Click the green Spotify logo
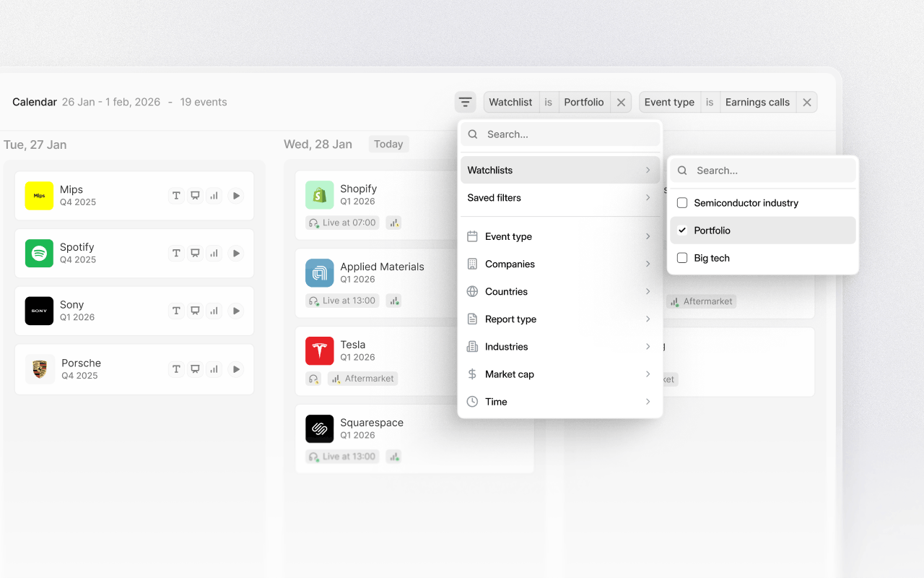Screen dimensions: 924x578 click(x=39, y=253)
